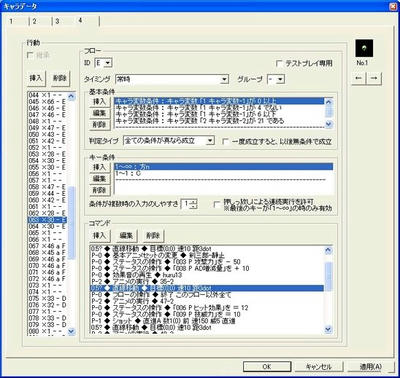Enable the テストプレイ専用 checkbox

(279, 63)
